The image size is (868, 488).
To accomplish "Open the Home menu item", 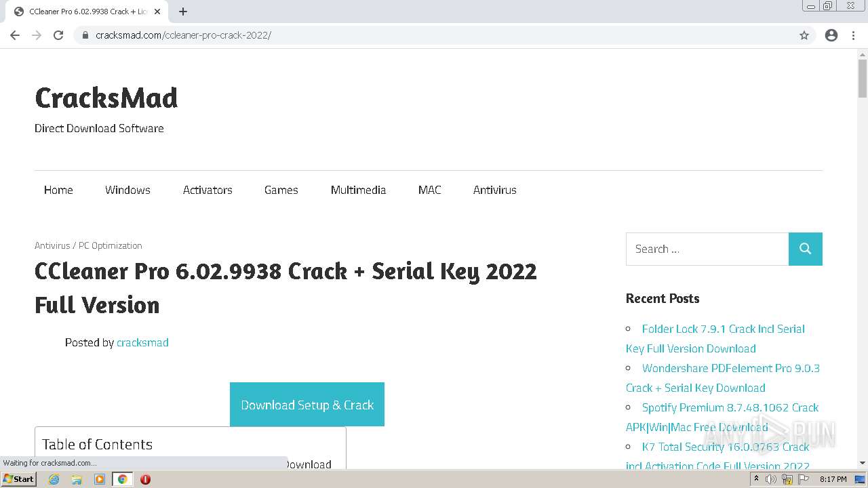I will pos(58,190).
